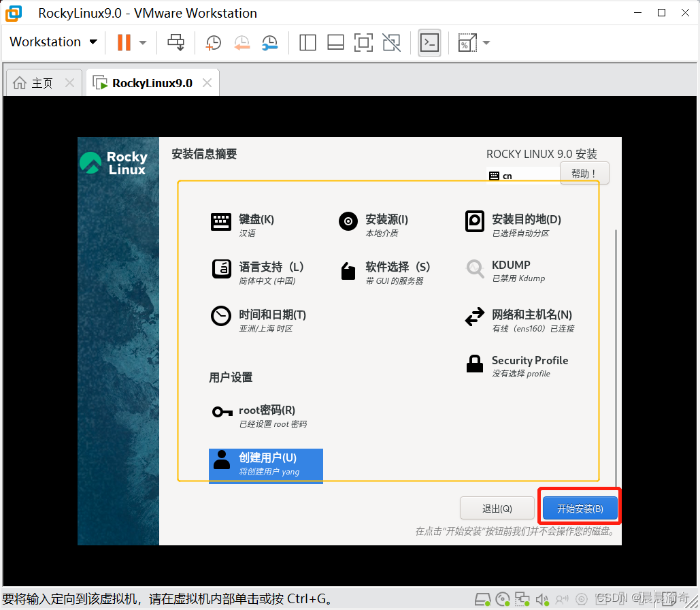Viewport: 700px width, 610px height.
Task: Take a snapshot of the VM
Action: 213,43
